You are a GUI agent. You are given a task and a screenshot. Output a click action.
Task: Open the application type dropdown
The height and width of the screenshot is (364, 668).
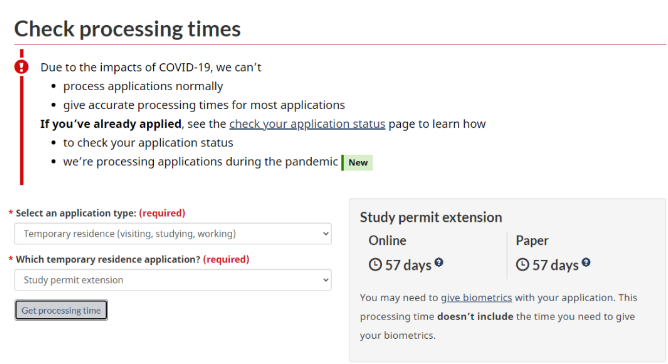pyautogui.click(x=173, y=234)
